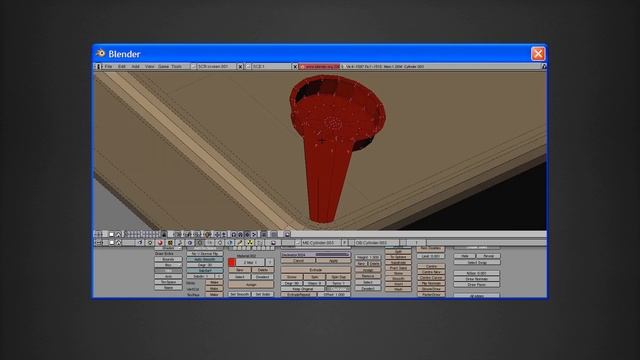Click the Select Swap button

pos(476,262)
